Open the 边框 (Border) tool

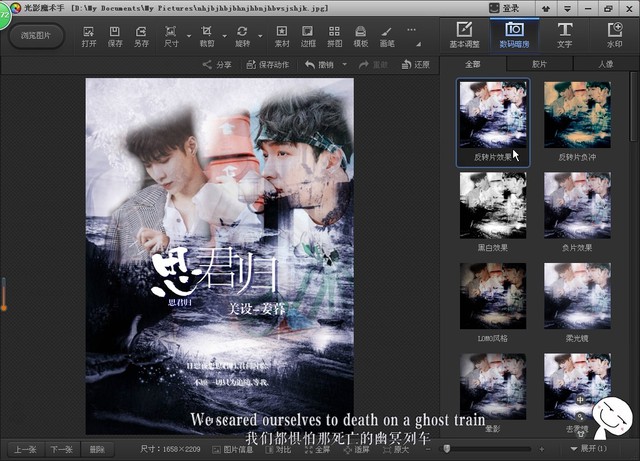pyautogui.click(x=308, y=36)
